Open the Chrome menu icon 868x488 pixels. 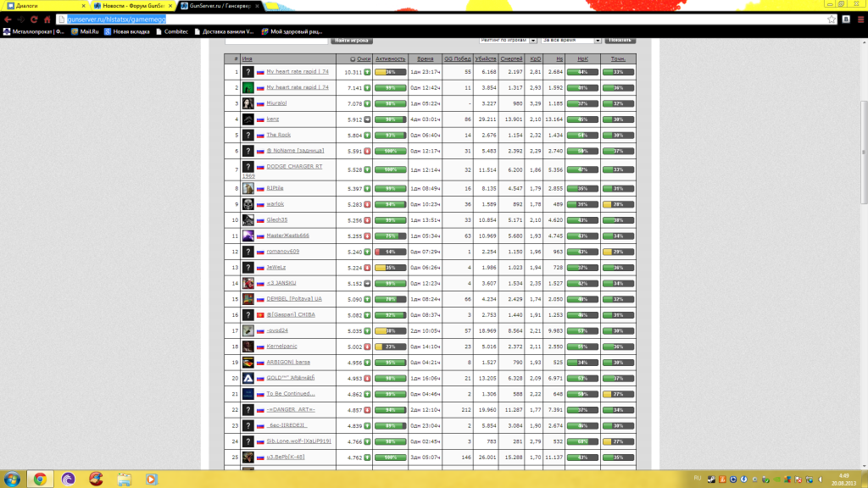(x=860, y=18)
